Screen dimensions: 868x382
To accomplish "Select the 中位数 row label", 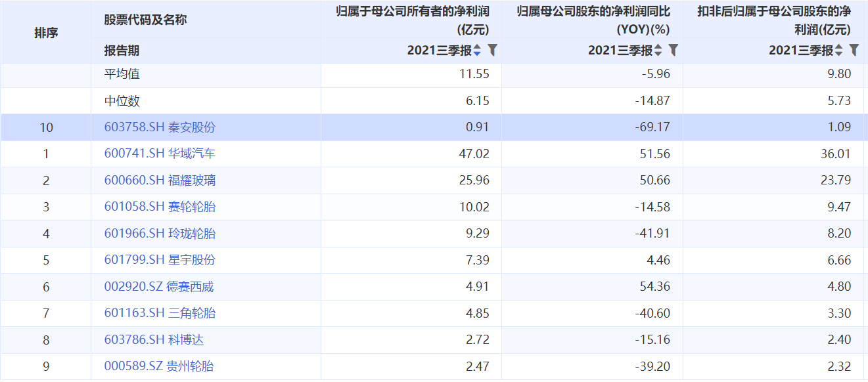I will (122, 101).
